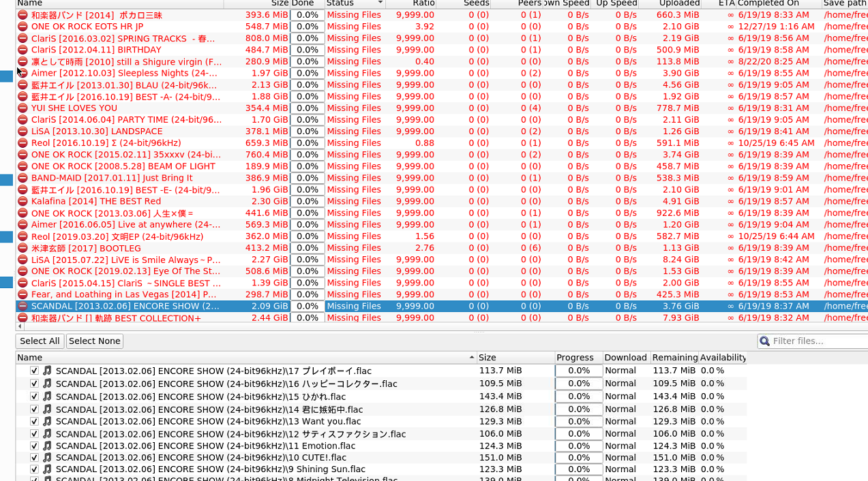Click status icon of 米津玄師 BOOTLEG torrent

[x=23, y=248]
